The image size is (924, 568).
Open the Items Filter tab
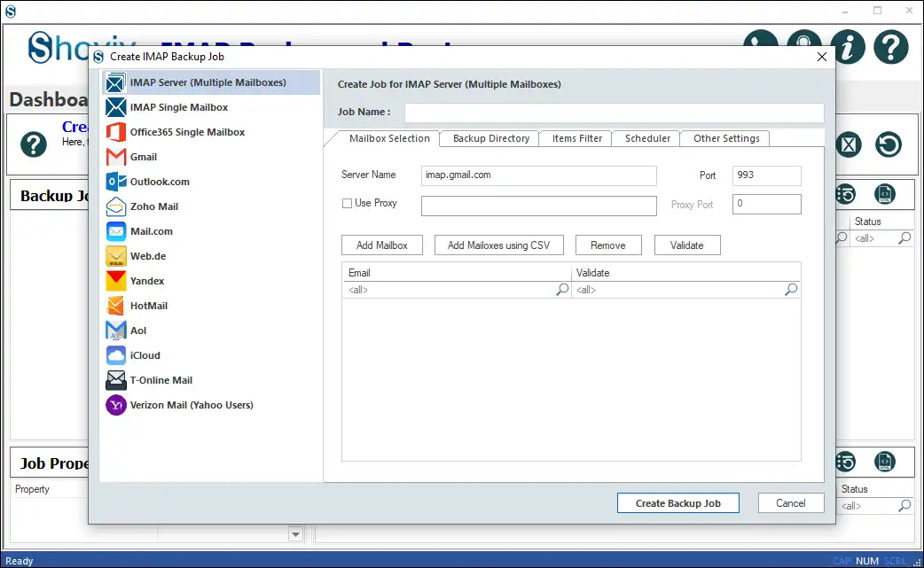click(577, 138)
